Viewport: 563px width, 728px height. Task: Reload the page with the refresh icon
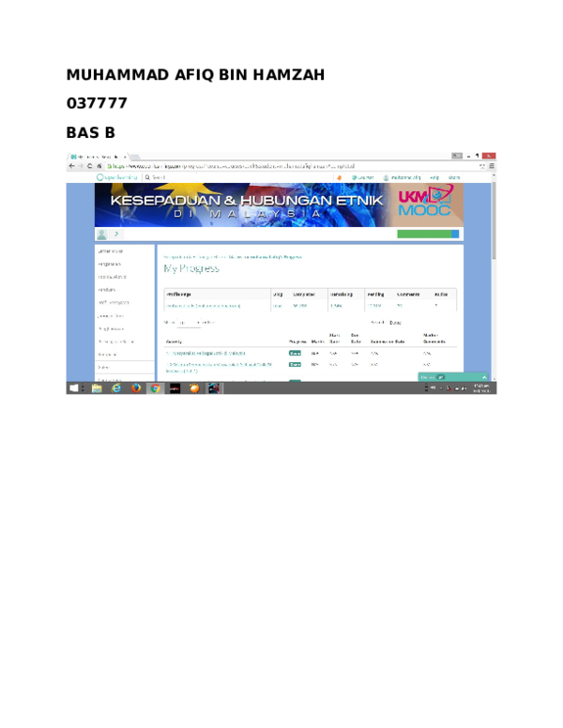coord(89,166)
